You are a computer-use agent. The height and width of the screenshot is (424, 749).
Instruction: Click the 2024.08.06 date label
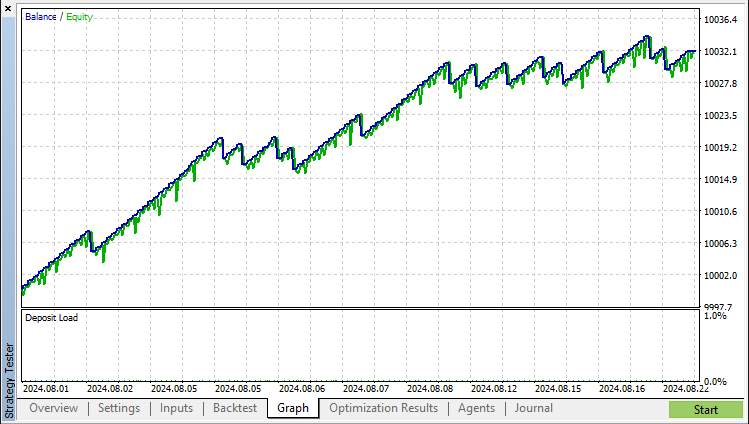click(302, 389)
